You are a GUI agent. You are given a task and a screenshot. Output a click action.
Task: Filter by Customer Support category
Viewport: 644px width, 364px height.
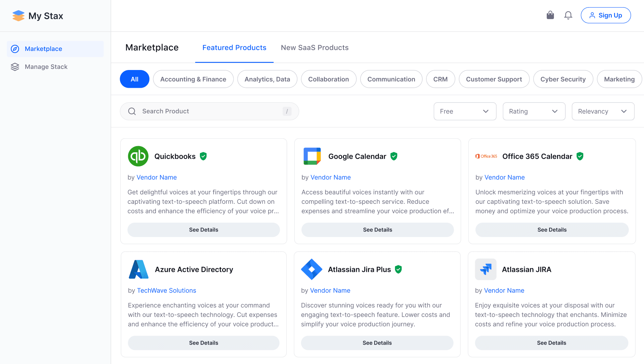(494, 79)
